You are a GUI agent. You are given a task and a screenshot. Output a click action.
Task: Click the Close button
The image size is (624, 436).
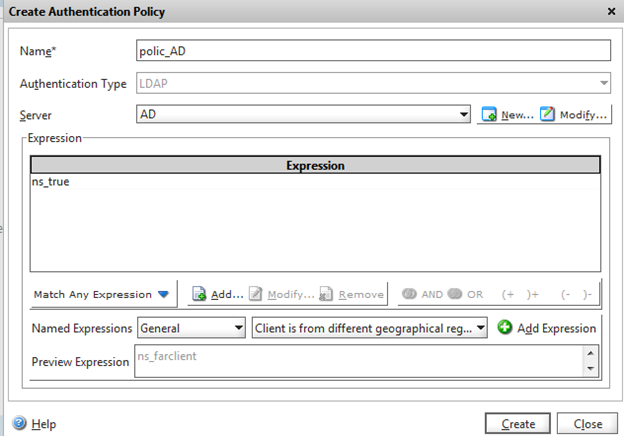tap(587, 424)
